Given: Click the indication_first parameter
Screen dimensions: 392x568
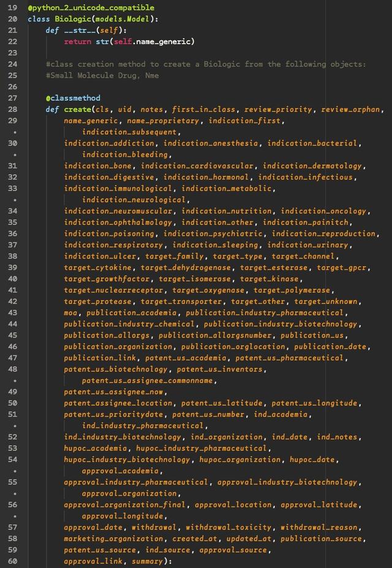Looking at the screenshot, I should pos(244,121).
